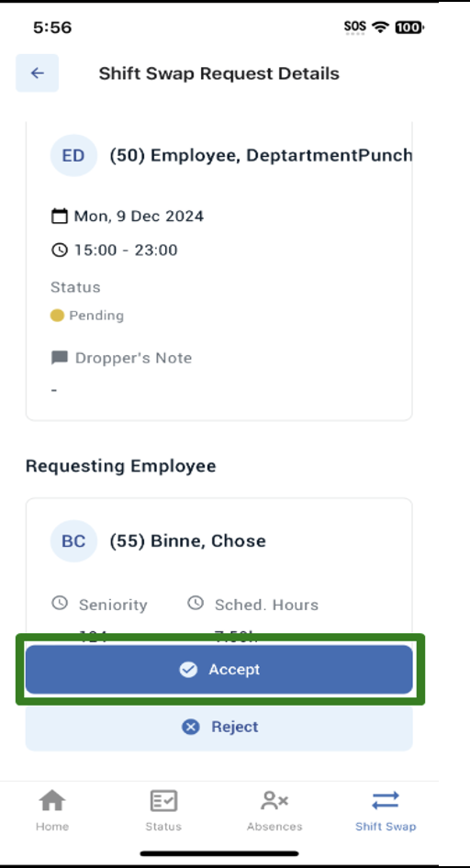This screenshot has height=868, width=470.
Task: Open the Home tab
Action: coord(52,810)
